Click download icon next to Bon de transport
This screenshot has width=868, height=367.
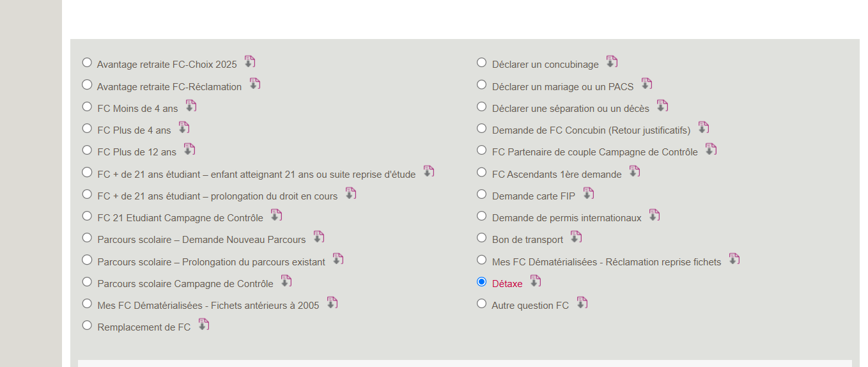tap(576, 237)
